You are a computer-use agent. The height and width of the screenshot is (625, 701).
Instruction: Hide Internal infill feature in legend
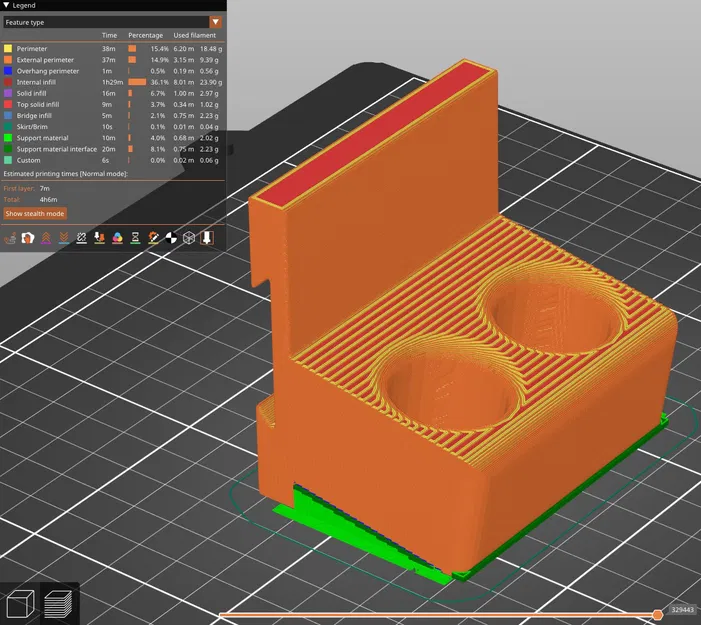coord(113,82)
